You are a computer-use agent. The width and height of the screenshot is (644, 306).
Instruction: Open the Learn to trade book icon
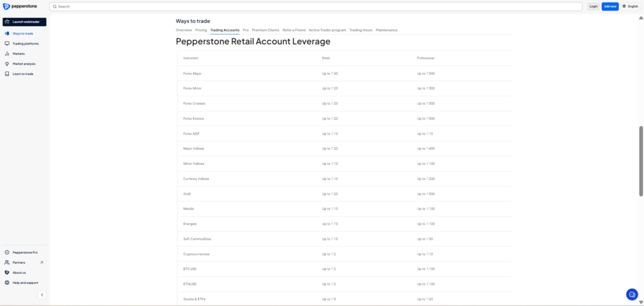[6, 74]
